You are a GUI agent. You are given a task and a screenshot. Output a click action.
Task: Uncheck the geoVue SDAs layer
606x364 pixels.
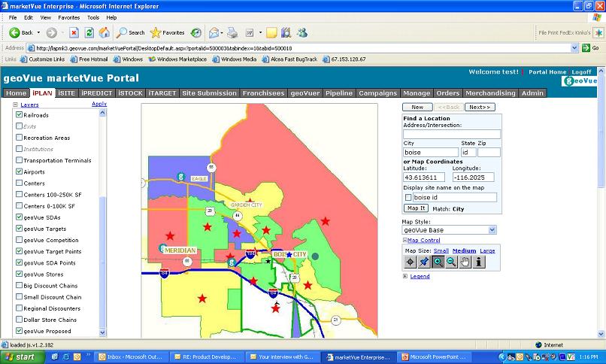click(19, 217)
